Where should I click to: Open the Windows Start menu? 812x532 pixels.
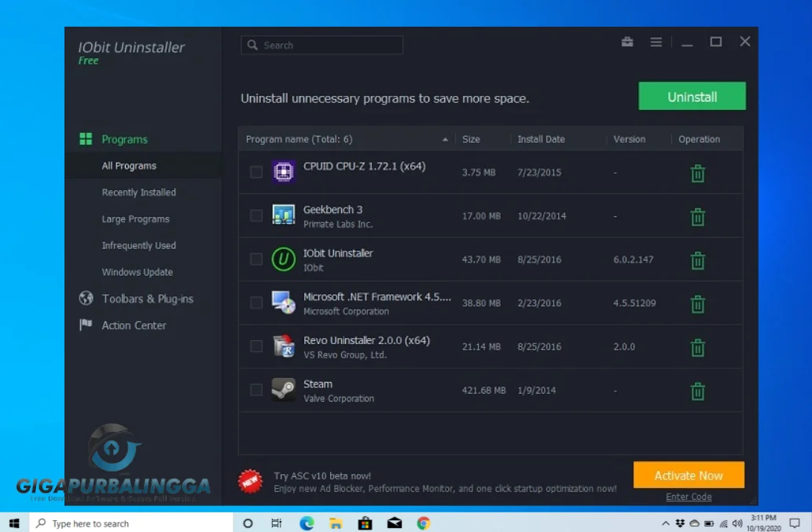tap(14, 523)
